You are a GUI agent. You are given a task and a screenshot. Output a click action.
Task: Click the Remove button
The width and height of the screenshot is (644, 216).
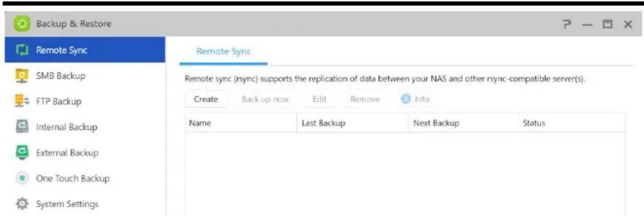click(x=365, y=99)
